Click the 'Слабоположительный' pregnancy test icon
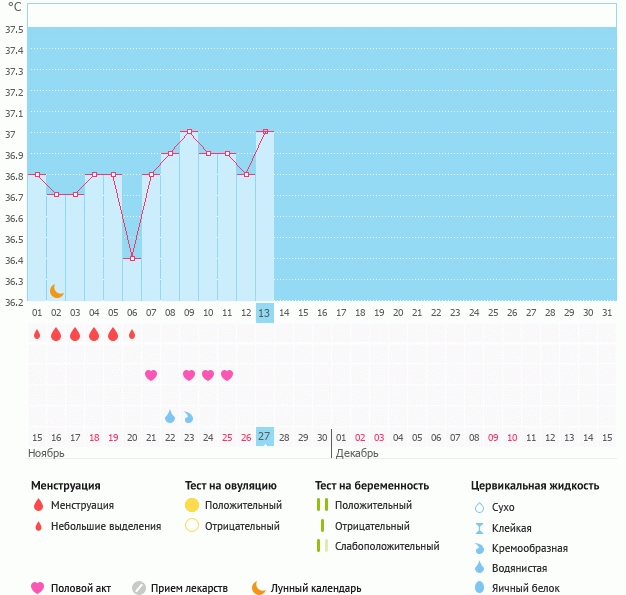Image resolution: width=626 pixels, height=595 pixels. click(x=322, y=546)
